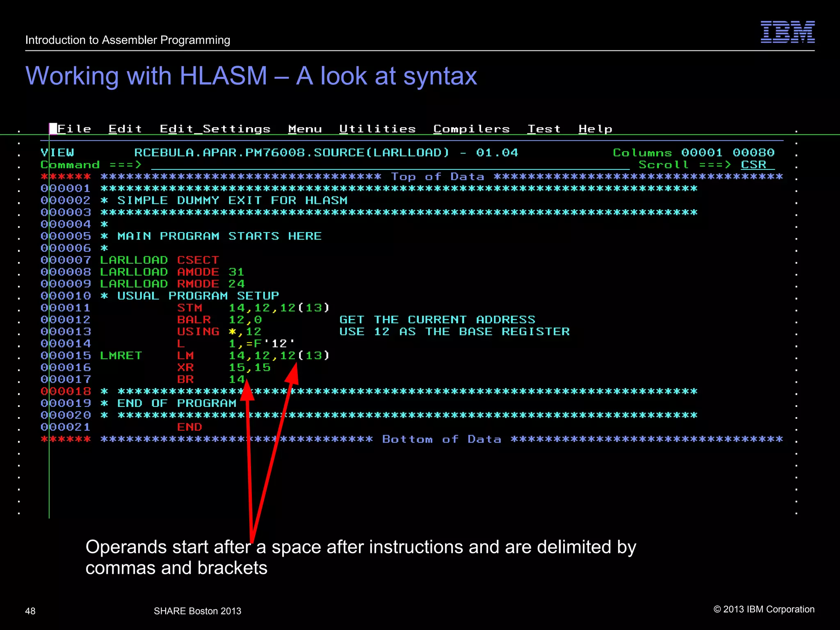
Task: Click the MAIN PROGRAM STARTS HERE comment
Action: [x=219, y=236]
